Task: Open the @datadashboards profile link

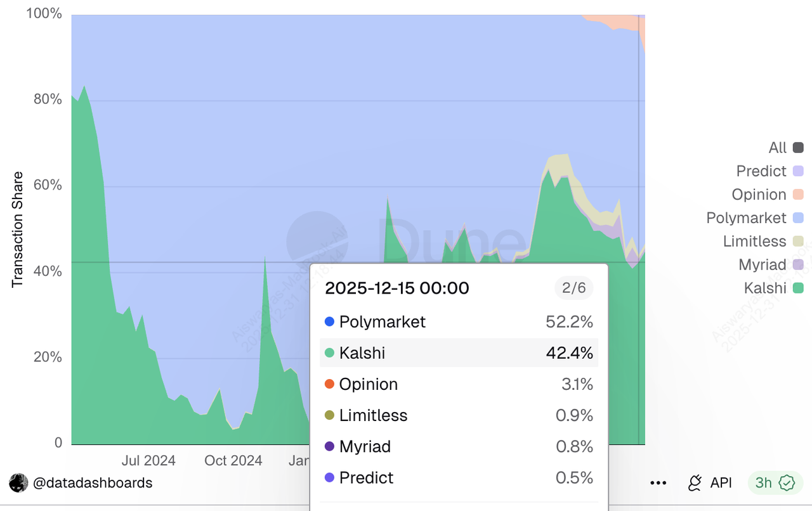Action: coord(93,483)
